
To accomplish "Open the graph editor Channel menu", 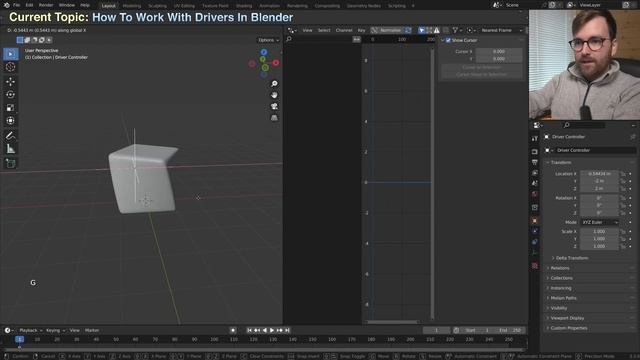I will (344, 30).
